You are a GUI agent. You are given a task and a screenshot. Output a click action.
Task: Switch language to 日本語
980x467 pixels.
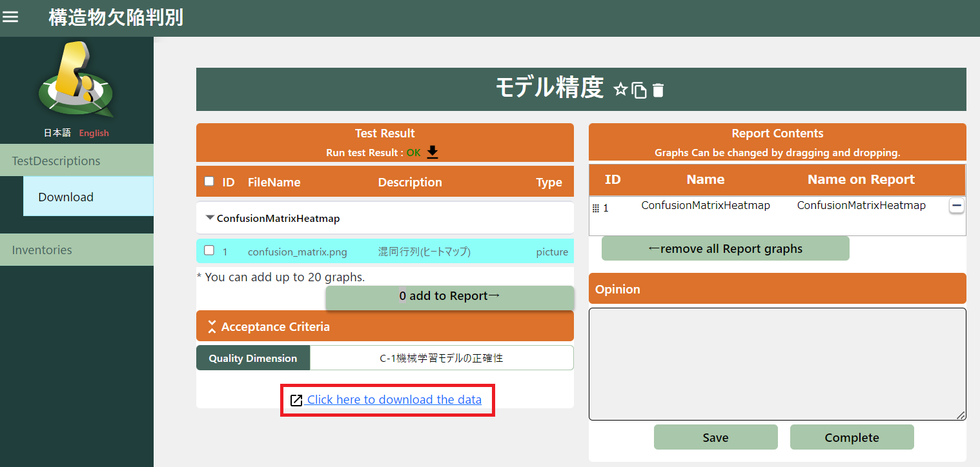(57, 133)
